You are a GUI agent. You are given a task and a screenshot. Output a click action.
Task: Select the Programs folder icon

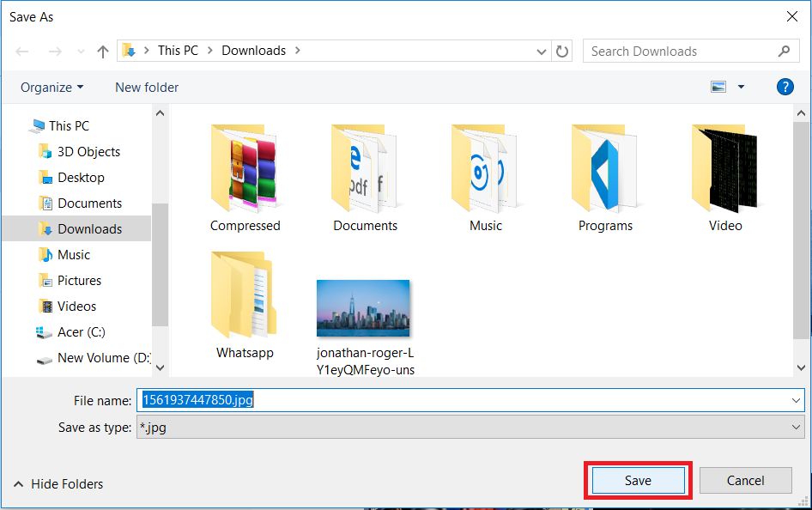click(605, 167)
